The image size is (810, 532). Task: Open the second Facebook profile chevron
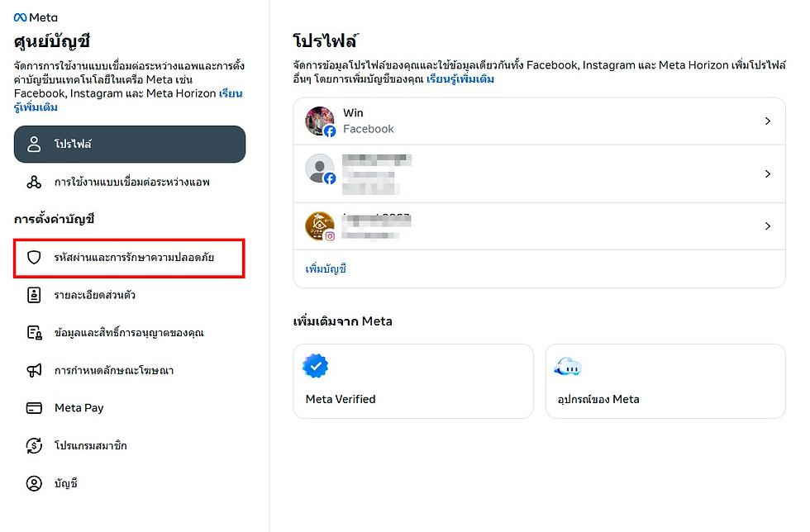click(767, 174)
